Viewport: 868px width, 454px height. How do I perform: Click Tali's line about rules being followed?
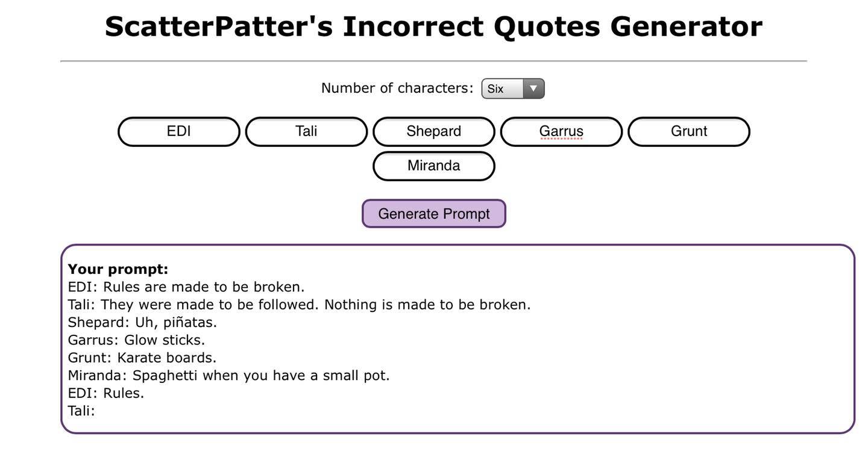(x=299, y=305)
